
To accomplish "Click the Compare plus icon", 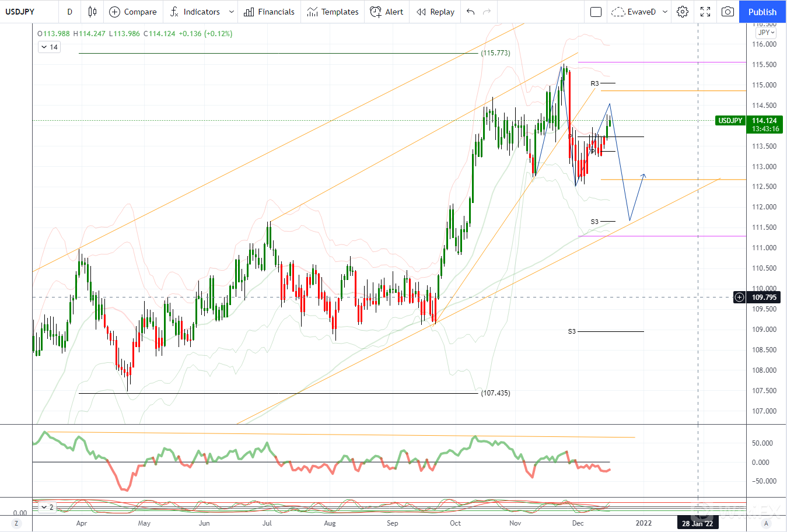I will coord(115,12).
